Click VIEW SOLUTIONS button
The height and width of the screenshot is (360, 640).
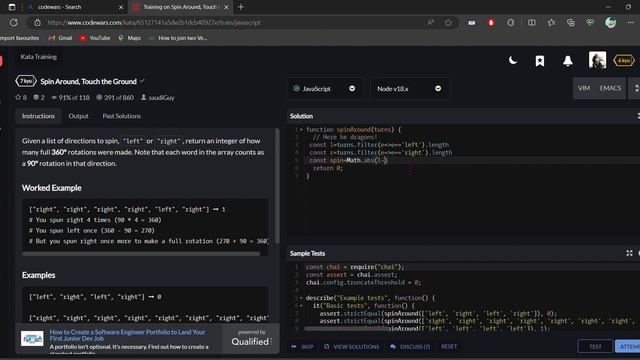(351, 347)
